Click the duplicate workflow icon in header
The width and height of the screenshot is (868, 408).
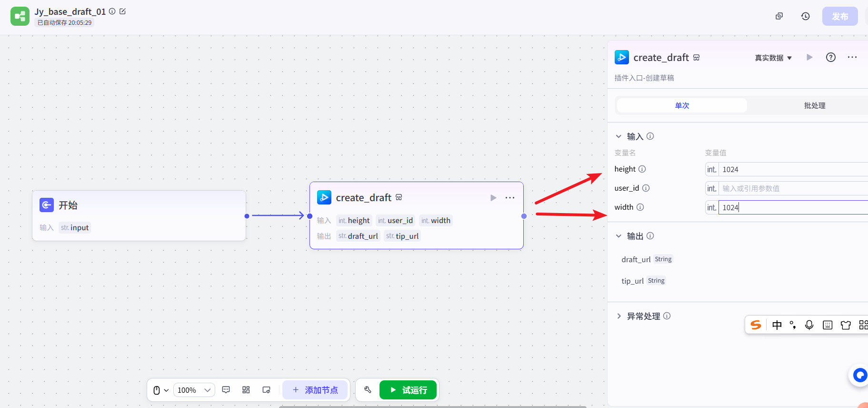[x=779, y=16]
